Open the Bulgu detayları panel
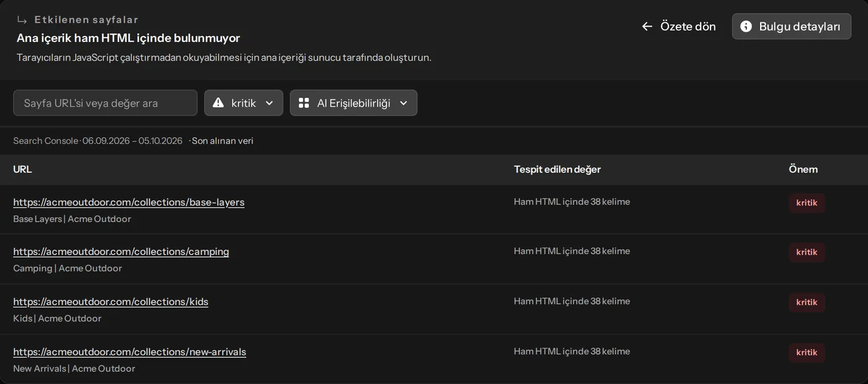 tap(791, 26)
